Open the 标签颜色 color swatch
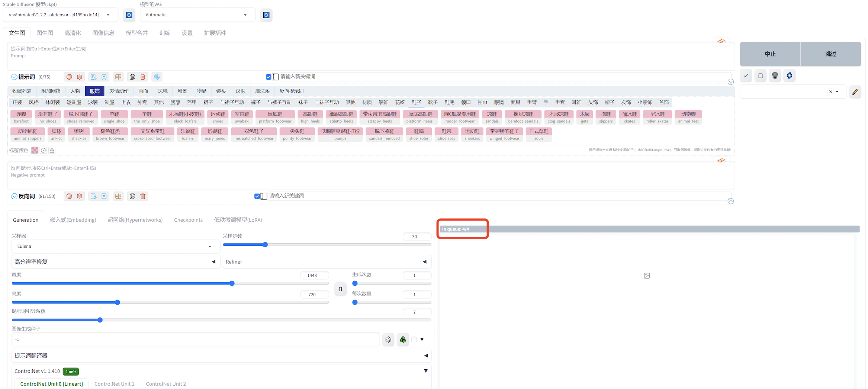The width and height of the screenshot is (868, 389). 35,150
